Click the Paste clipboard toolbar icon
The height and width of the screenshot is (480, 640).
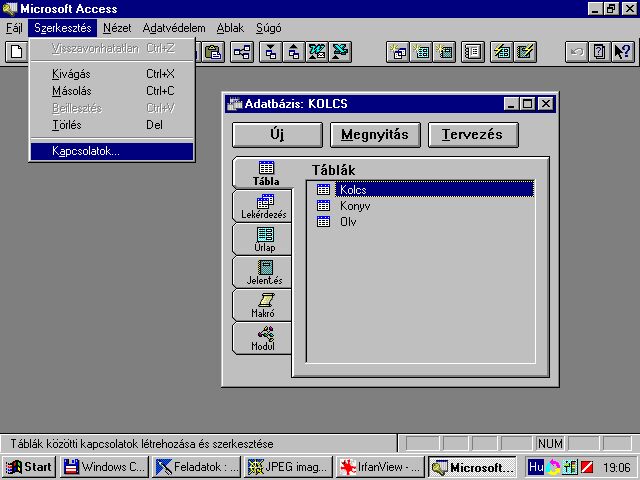[x=213, y=52]
